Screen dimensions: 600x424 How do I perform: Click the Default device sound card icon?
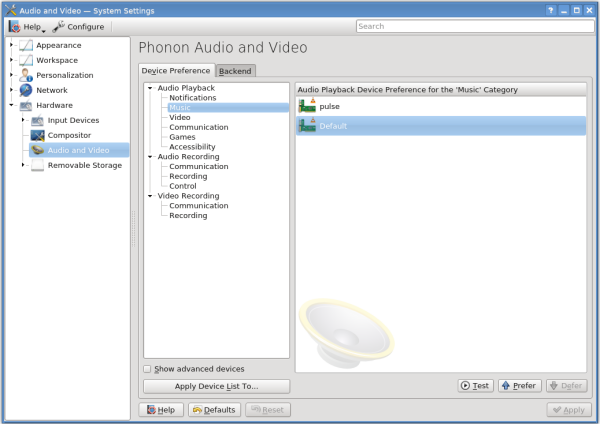pyautogui.click(x=307, y=126)
